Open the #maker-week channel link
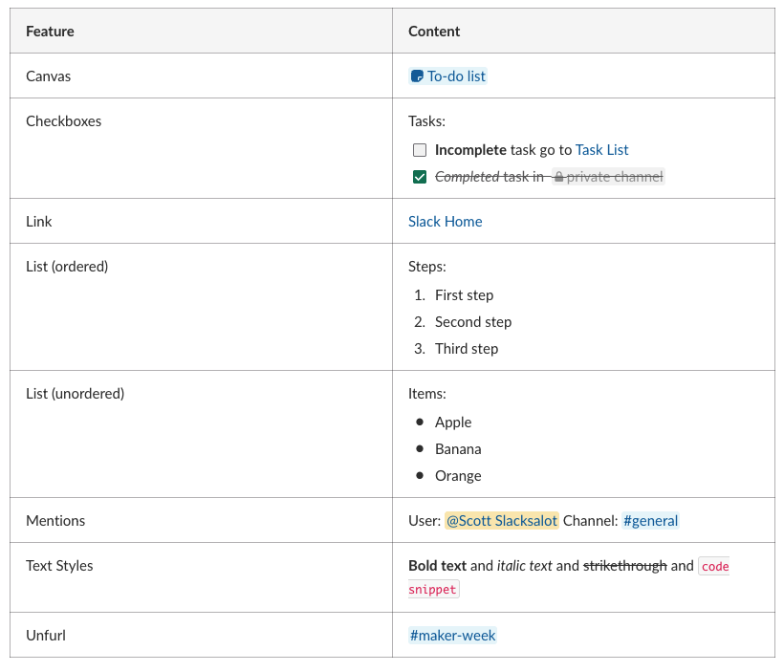 point(452,636)
